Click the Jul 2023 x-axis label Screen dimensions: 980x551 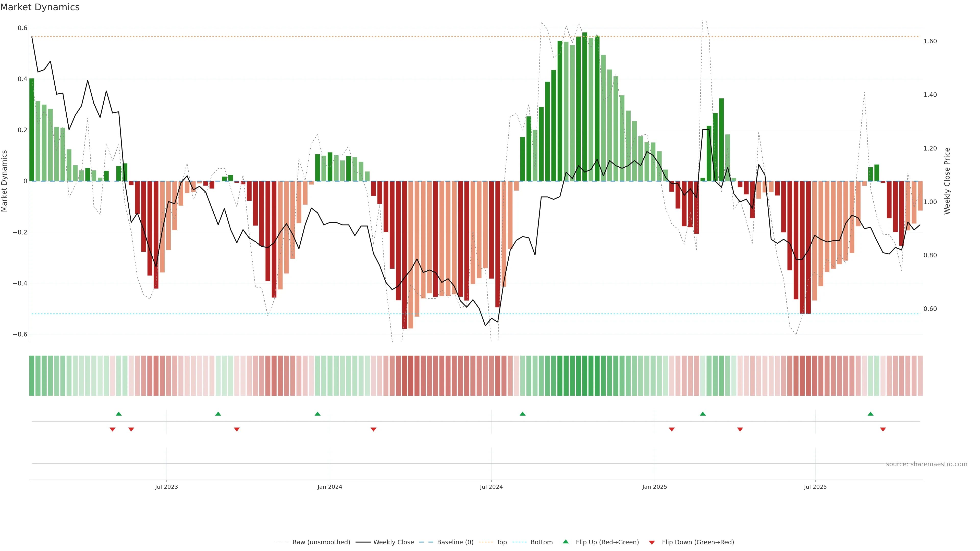(166, 487)
